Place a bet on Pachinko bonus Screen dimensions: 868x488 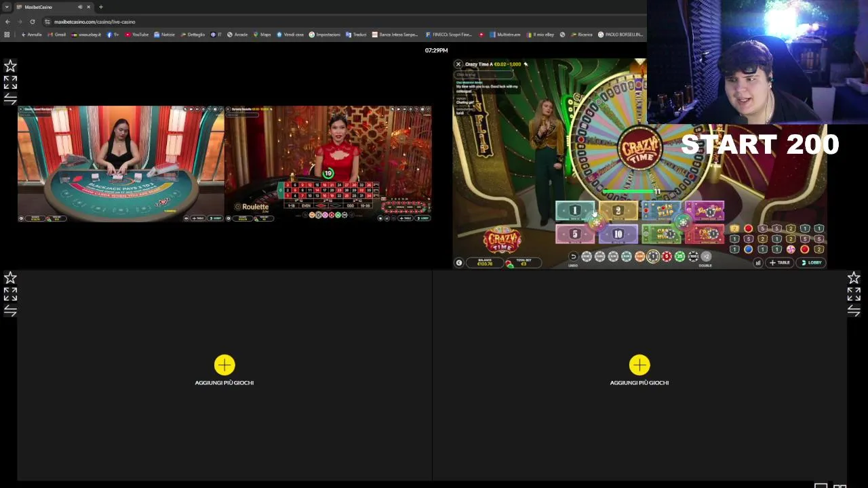(x=705, y=211)
